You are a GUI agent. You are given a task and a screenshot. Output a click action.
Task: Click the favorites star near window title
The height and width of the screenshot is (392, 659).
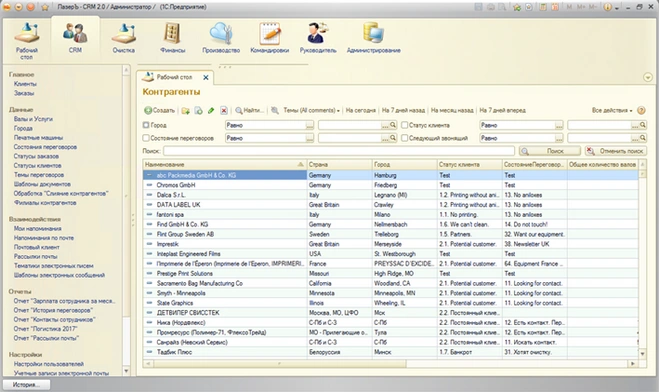(45, 7)
